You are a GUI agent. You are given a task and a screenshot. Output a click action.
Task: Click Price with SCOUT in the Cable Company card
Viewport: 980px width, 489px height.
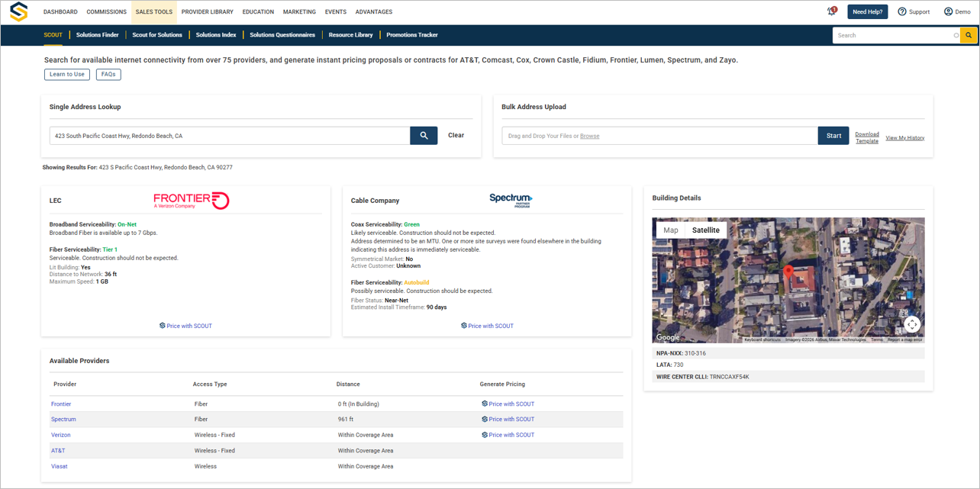click(487, 326)
